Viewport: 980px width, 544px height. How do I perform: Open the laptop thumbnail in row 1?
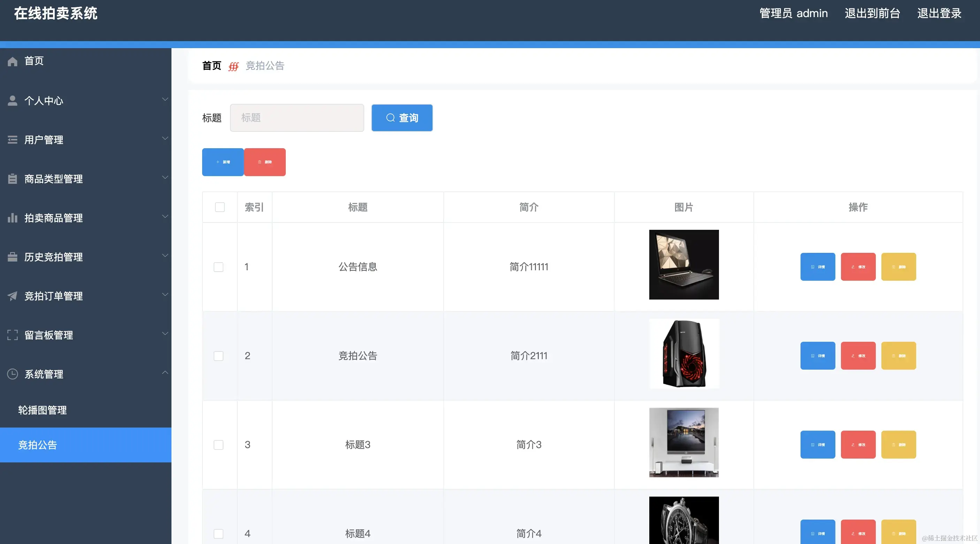[x=684, y=265]
